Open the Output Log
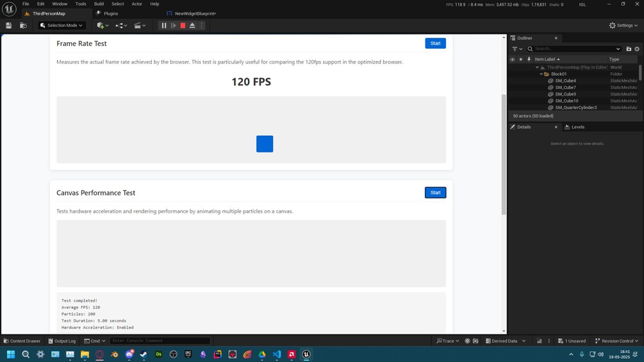 point(62,341)
